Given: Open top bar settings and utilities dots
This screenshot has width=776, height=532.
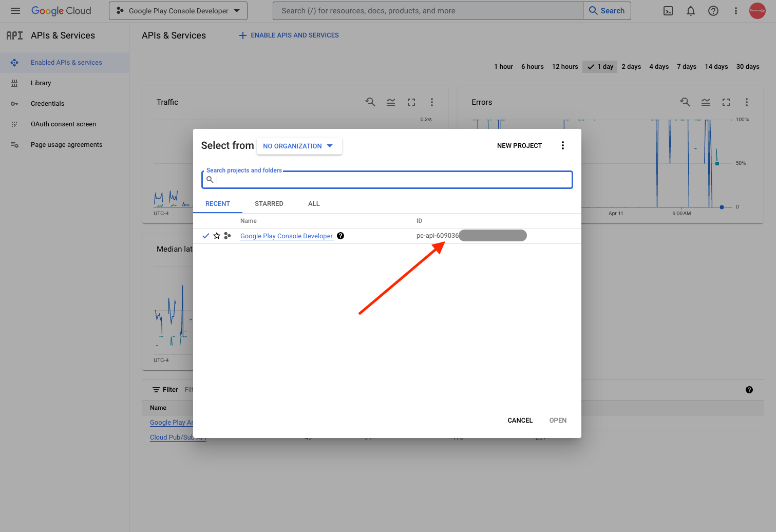Looking at the screenshot, I should [x=736, y=11].
